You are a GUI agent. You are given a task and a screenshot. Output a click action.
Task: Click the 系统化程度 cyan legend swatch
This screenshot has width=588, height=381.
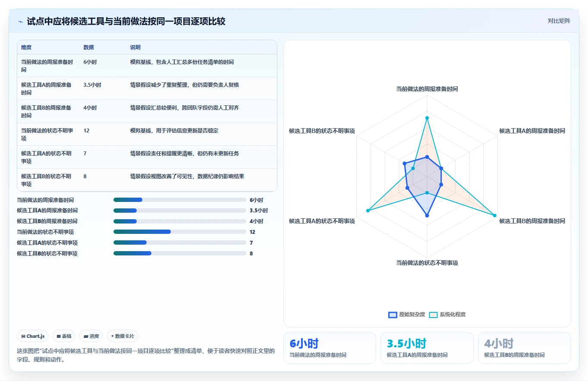click(433, 315)
